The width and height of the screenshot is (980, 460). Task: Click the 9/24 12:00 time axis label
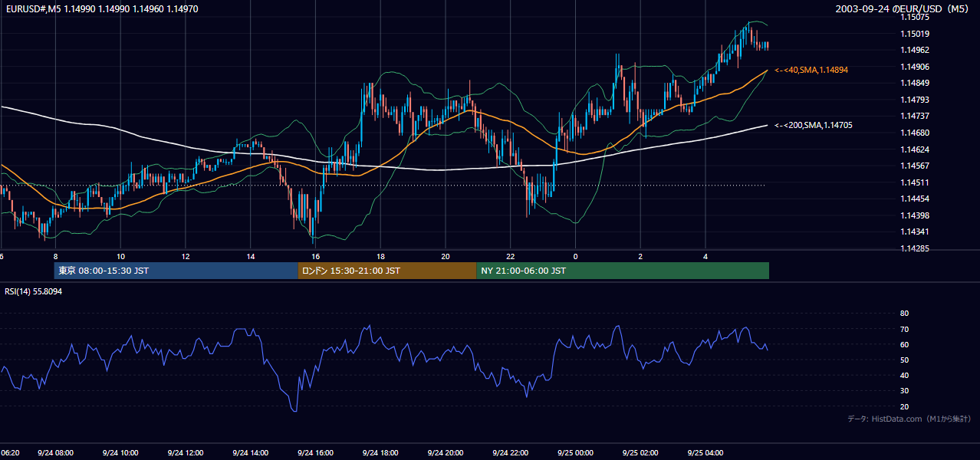pos(185,453)
